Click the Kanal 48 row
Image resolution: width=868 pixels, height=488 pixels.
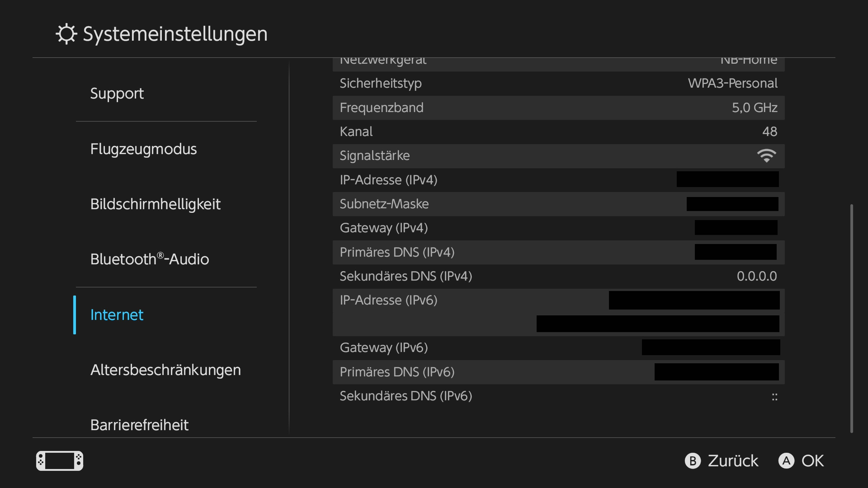coord(558,132)
